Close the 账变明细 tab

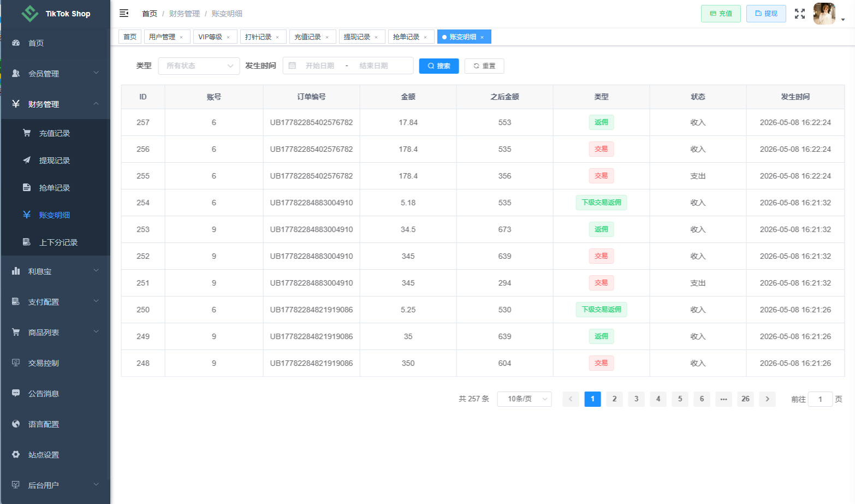(x=482, y=38)
